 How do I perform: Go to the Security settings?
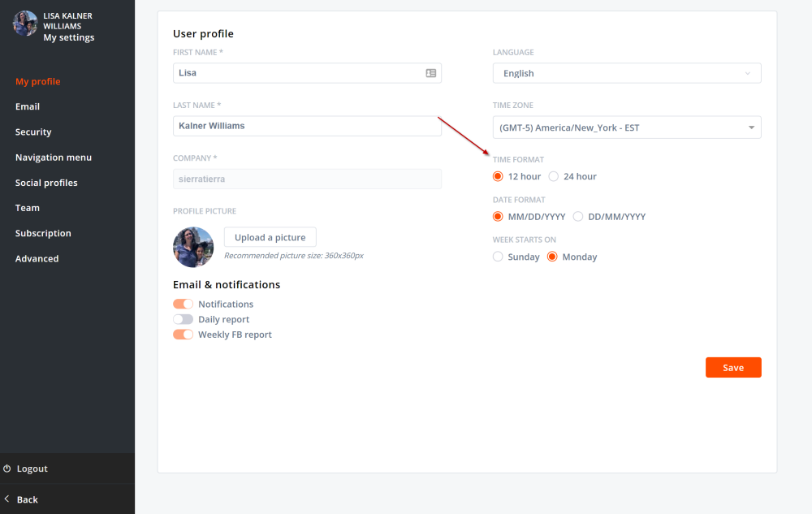(x=33, y=132)
